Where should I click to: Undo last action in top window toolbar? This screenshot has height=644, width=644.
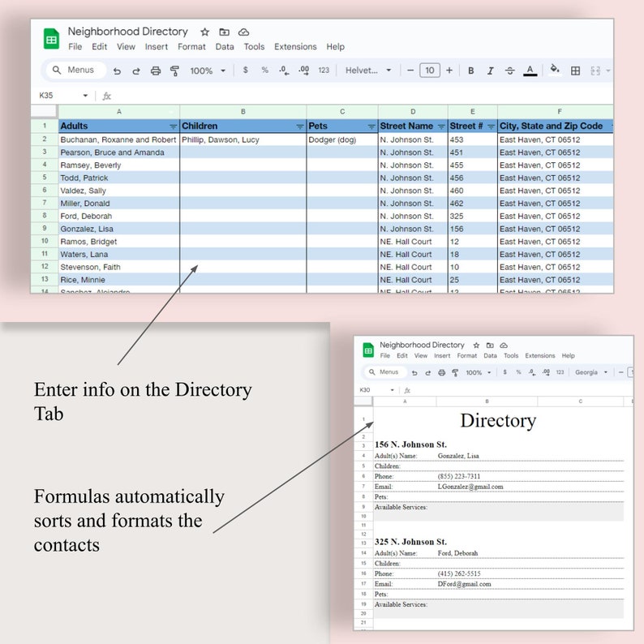click(117, 71)
